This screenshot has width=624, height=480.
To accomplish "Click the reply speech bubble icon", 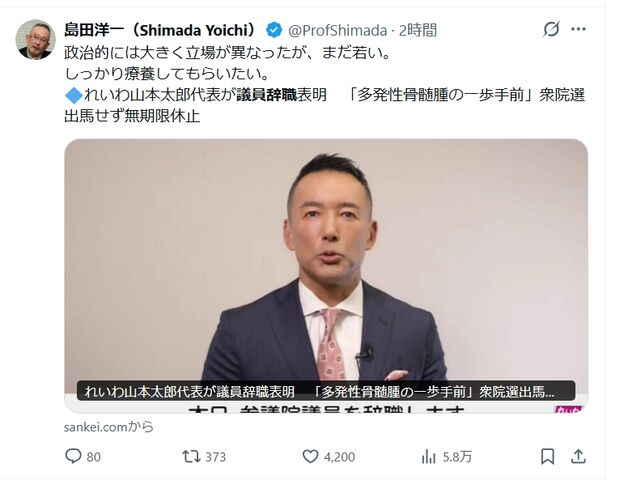I will pos(73,456).
